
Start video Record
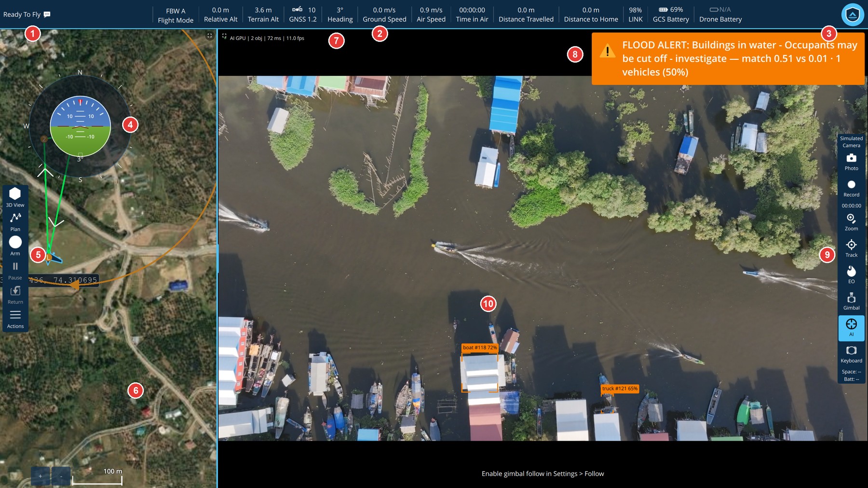pos(851,188)
